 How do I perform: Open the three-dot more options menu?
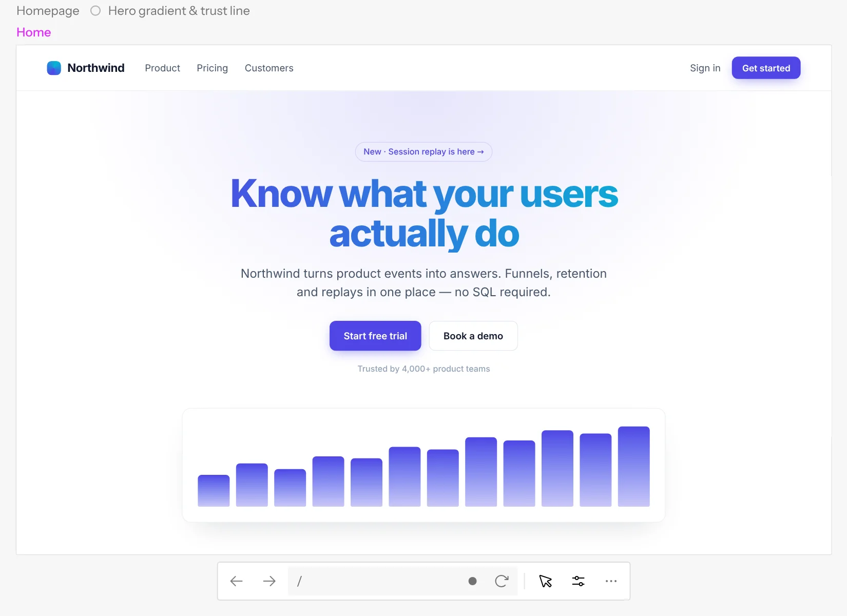pos(611,581)
